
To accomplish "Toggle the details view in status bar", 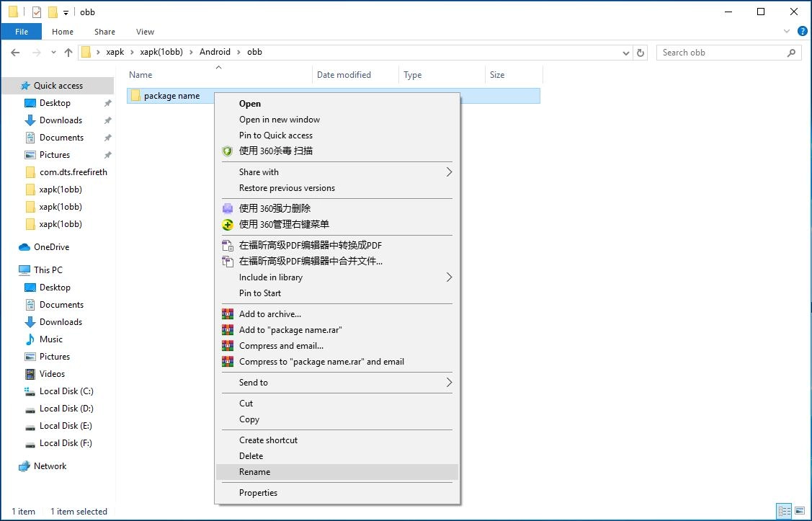I will (x=785, y=511).
